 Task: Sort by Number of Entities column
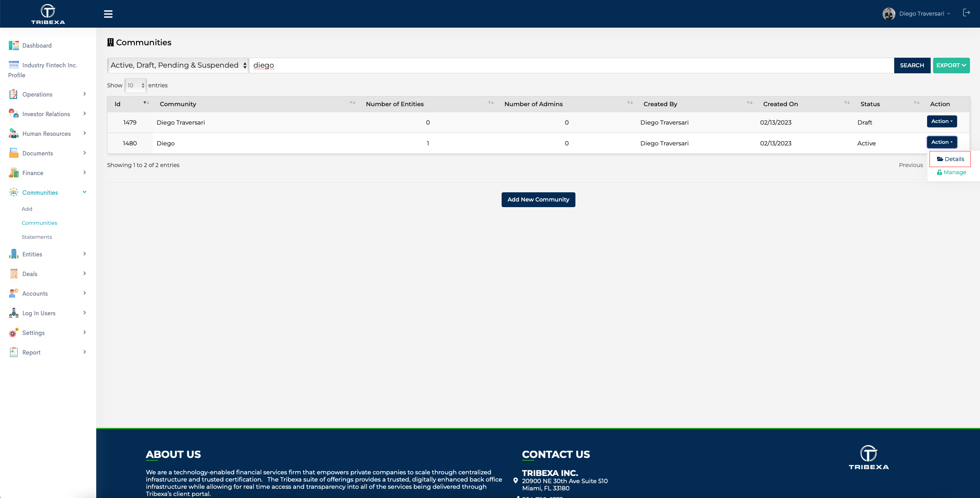490,103
